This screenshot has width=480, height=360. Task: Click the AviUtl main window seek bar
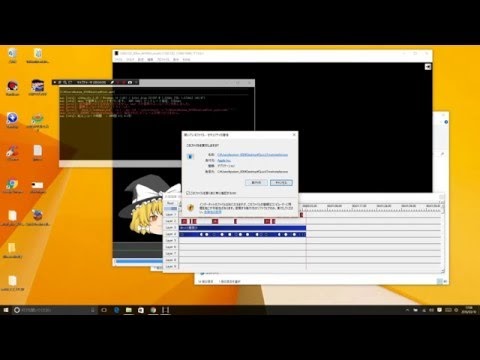point(138,262)
